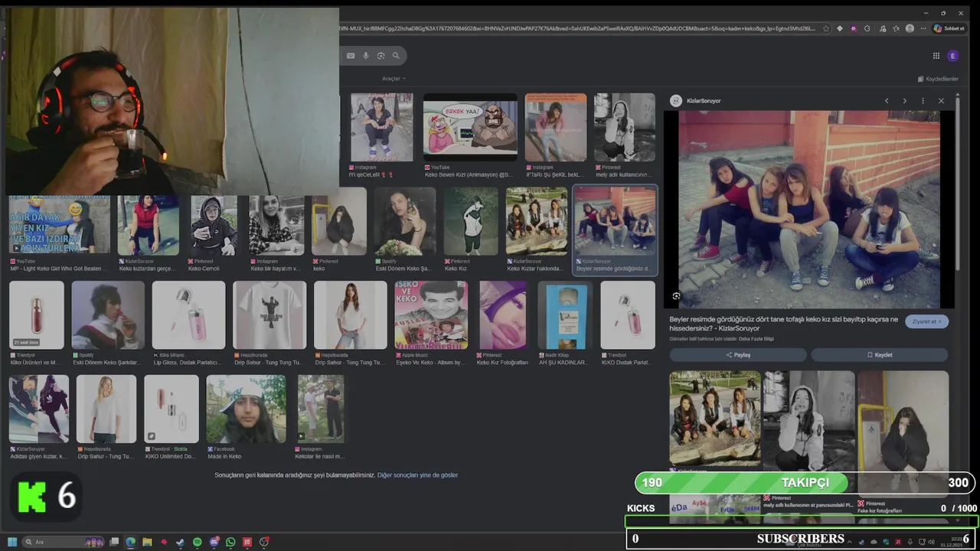Open the large preview image of four girls
The height and width of the screenshot is (551, 980).
click(810, 210)
